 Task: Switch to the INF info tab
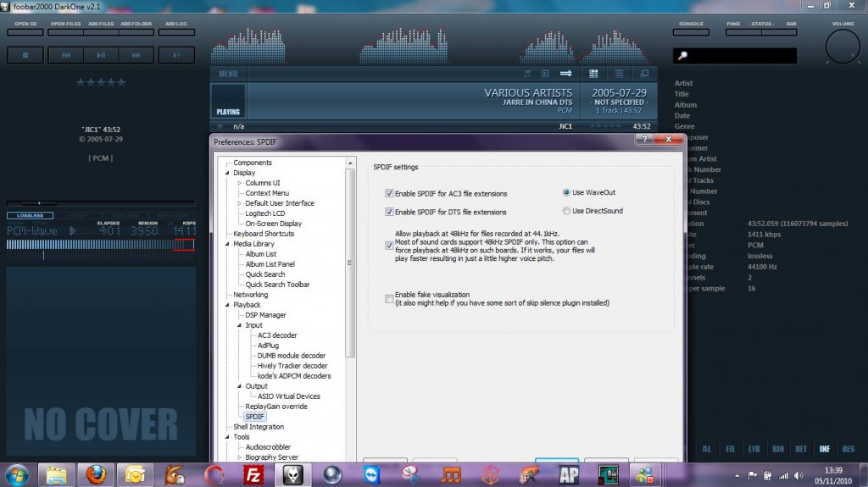[x=824, y=449]
